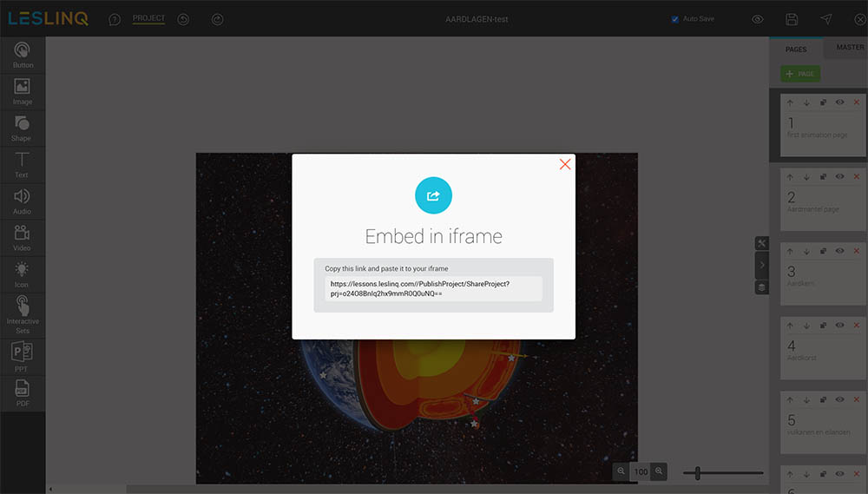Toggle visibility of page 3 Aardkern

[839, 251]
